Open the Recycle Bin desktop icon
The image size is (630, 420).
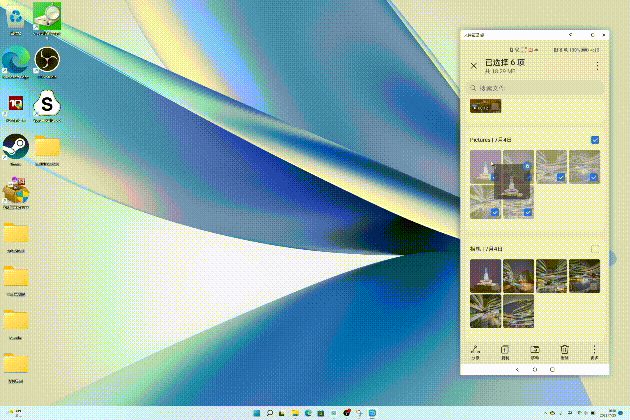[x=15, y=16]
